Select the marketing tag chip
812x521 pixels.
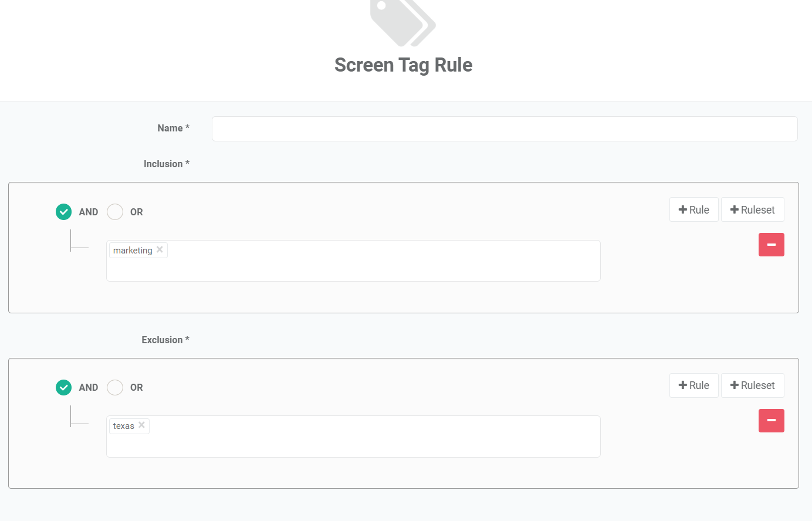point(133,249)
